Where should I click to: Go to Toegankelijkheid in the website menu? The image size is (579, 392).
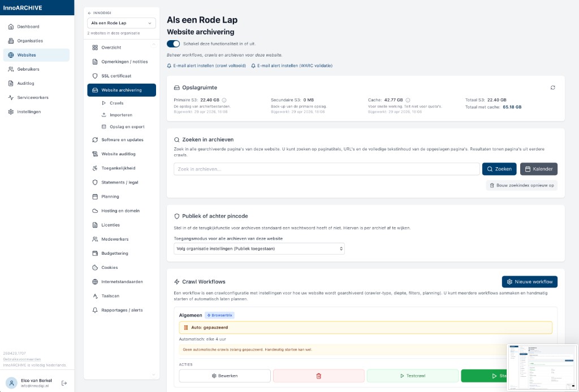pyautogui.click(x=118, y=168)
